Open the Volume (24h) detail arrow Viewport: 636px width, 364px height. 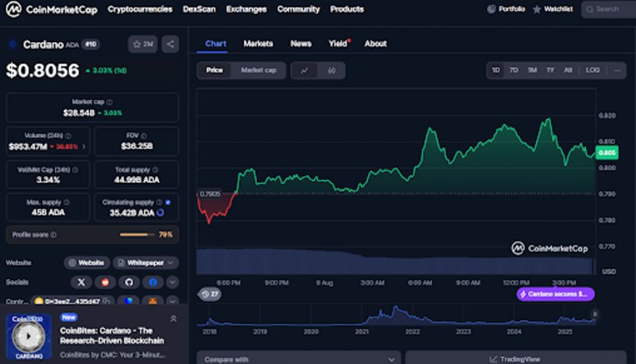click(83, 146)
